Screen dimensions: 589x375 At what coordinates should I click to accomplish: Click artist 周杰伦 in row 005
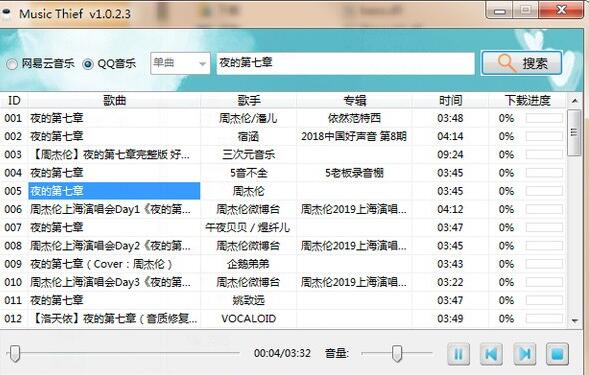[x=248, y=191]
